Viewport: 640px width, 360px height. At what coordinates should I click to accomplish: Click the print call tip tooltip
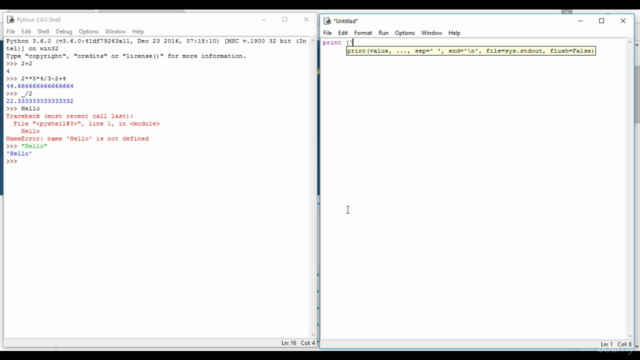click(x=471, y=51)
